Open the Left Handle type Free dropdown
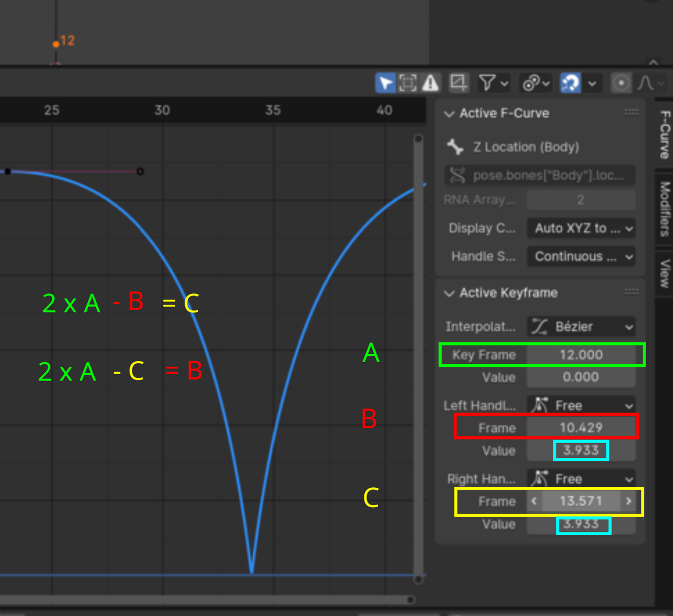 pyautogui.click(x=580, y=406)
